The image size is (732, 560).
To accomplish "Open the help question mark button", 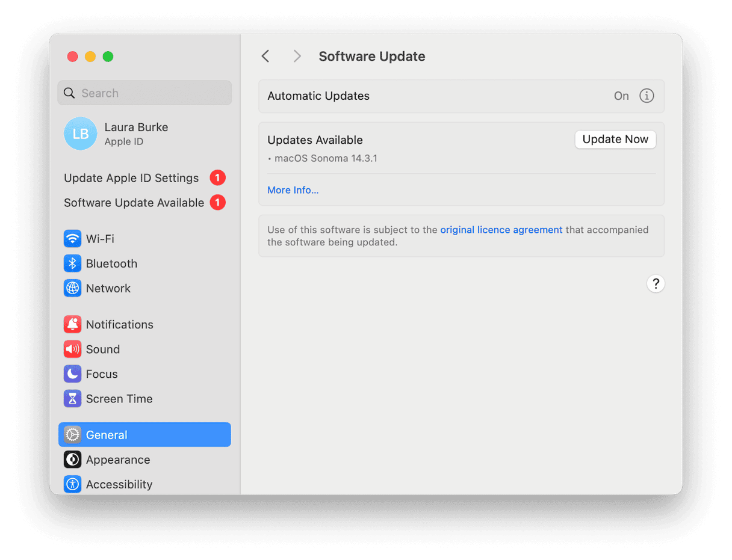I will (x=656, y=283).
